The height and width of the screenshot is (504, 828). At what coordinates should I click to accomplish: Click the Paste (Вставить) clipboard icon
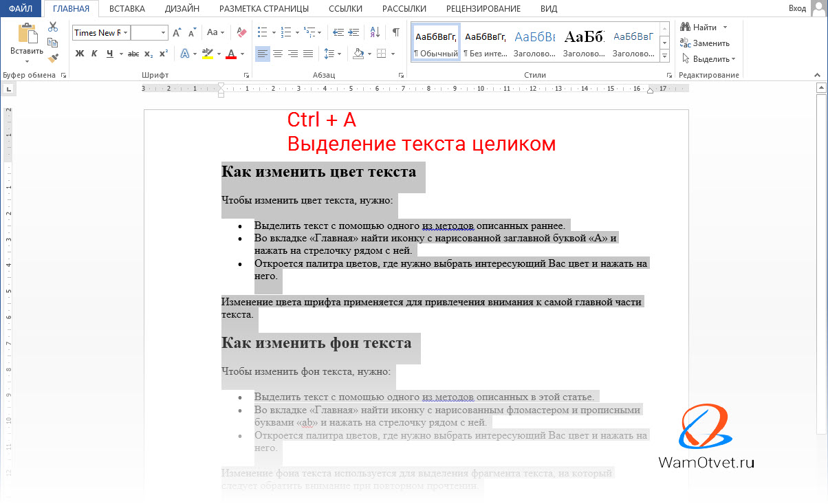click(28, 33)
